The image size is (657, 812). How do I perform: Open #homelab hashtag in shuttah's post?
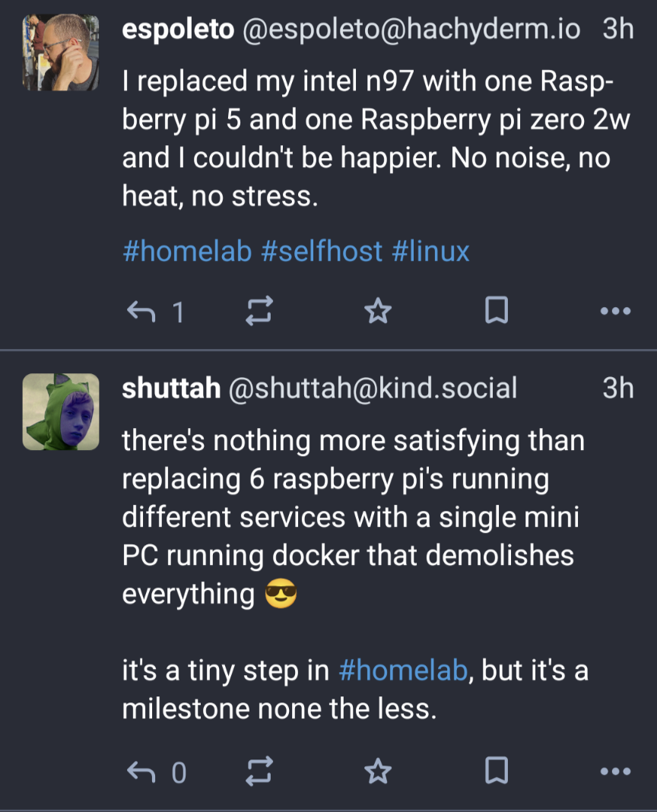[x=402, y=671]
